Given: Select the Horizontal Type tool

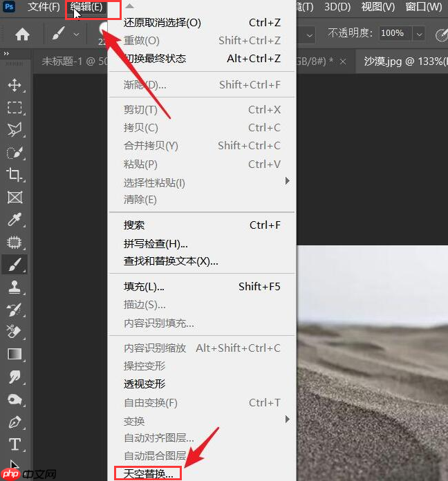Looking at the screenshot, I should [15, 444].
